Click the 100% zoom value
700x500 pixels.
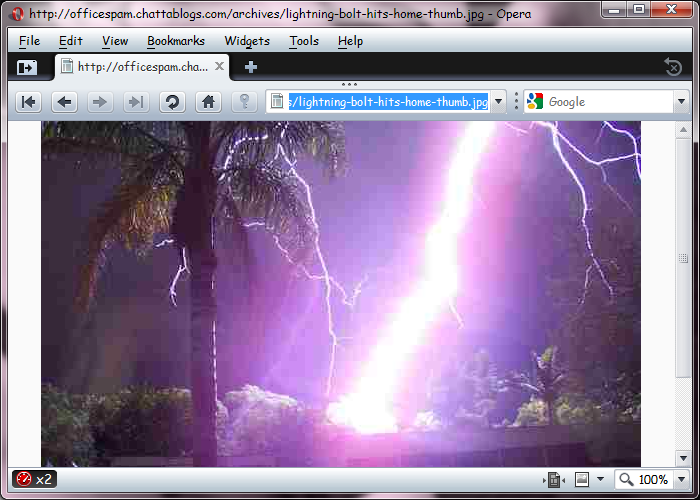653,479
